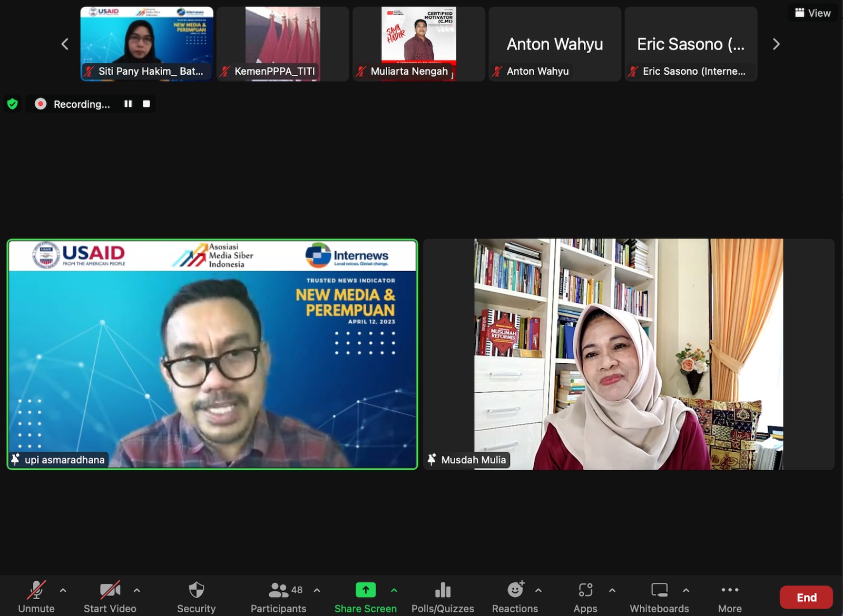
Task: Open Polls/Quizzes
Action: pyautogui.click(x=443, y=598)
